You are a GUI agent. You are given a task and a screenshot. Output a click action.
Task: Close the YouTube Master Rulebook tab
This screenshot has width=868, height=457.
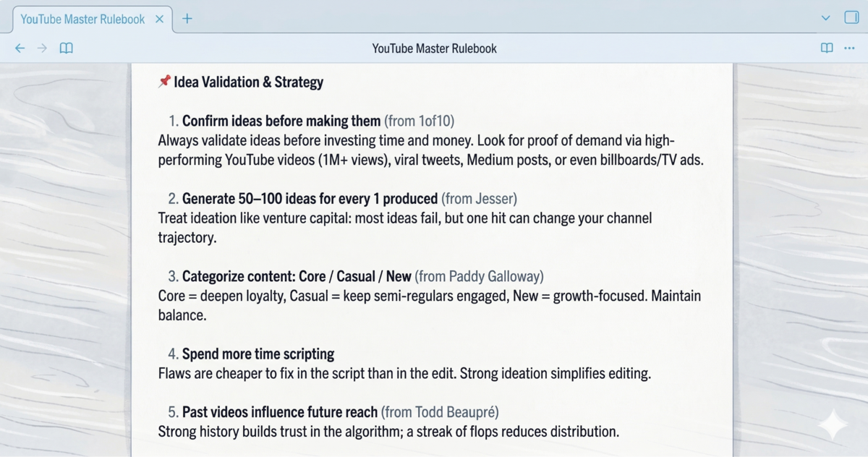[x=159, y=20]
